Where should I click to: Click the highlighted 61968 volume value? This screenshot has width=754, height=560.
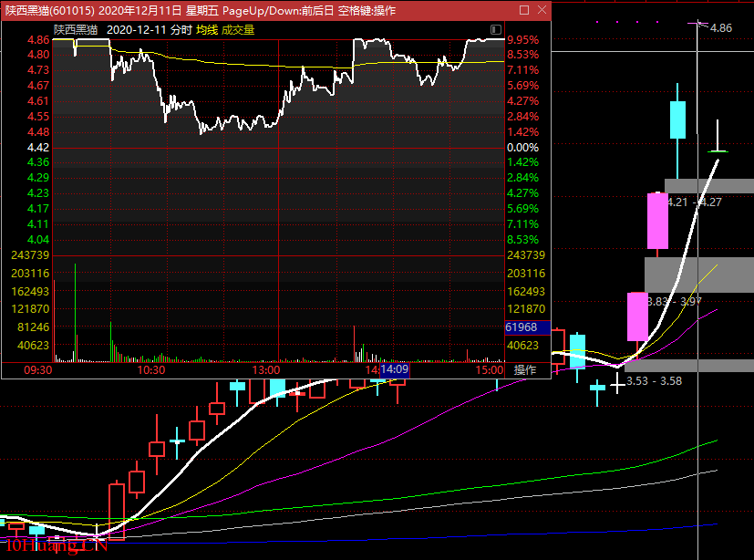[x=526, y=327]
